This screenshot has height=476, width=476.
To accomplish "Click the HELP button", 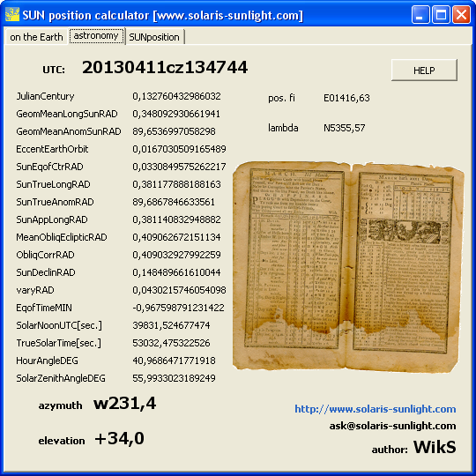I will pos(424,71).
